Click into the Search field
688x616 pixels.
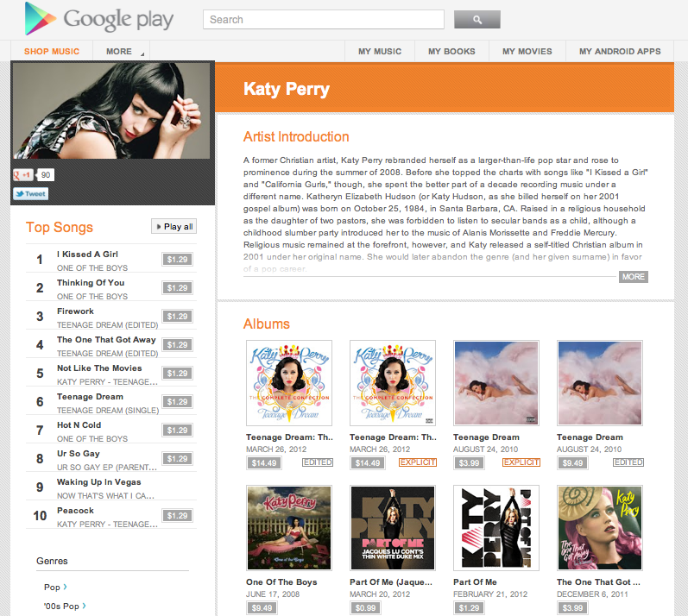pos(324,20)
